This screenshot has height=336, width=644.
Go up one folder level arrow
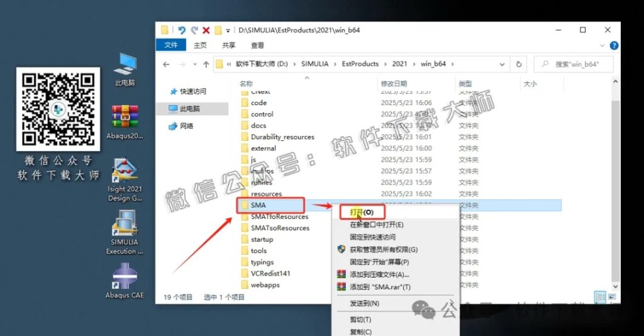(206, 64)
